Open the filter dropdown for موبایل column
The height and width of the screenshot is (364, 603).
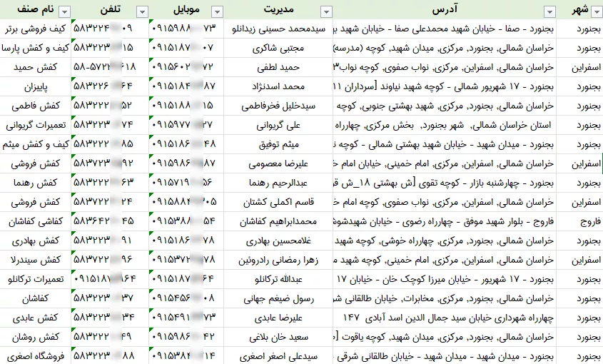click(217, 12)
